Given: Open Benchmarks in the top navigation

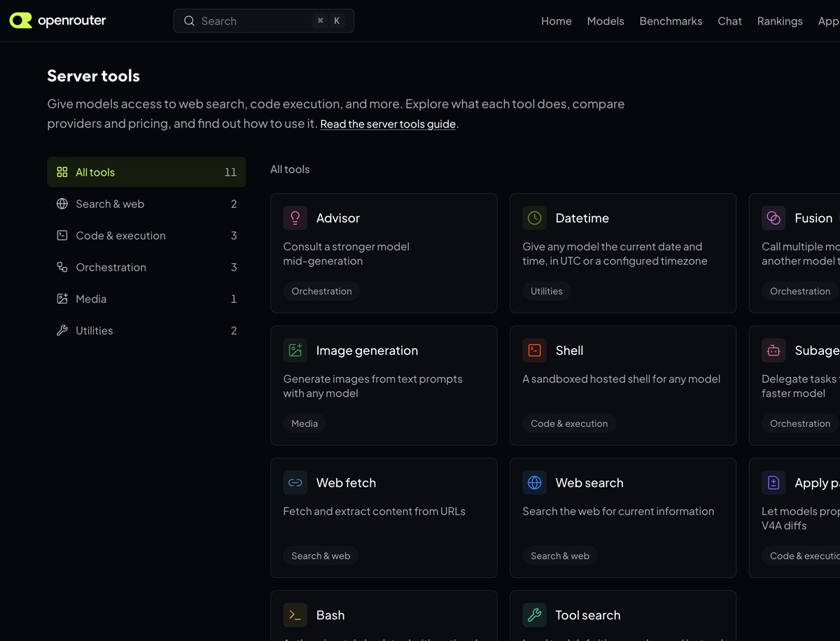Looking at the screenshot, I should [x=671, y=21].
